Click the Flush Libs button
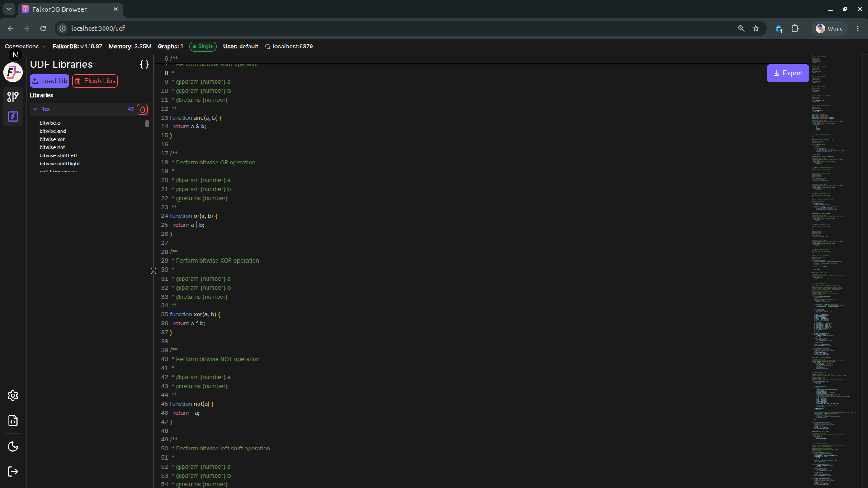The image size is (868, 488). (95, 81)
